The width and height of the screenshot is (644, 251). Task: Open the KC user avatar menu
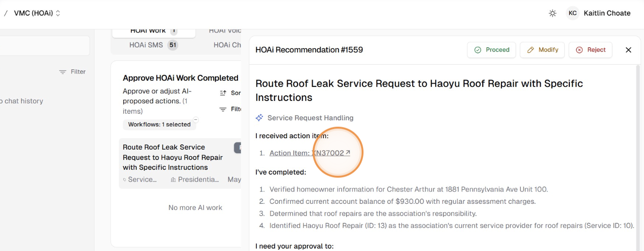(572, 13)
